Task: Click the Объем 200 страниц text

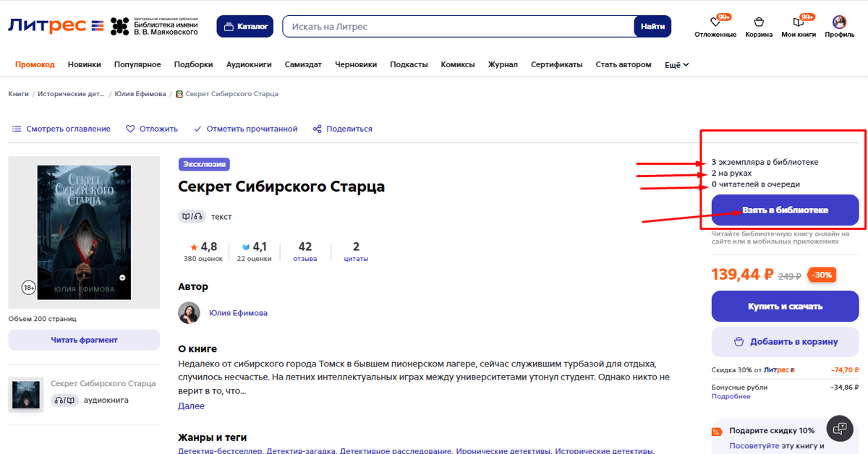Action: click(x=42, y=318)
